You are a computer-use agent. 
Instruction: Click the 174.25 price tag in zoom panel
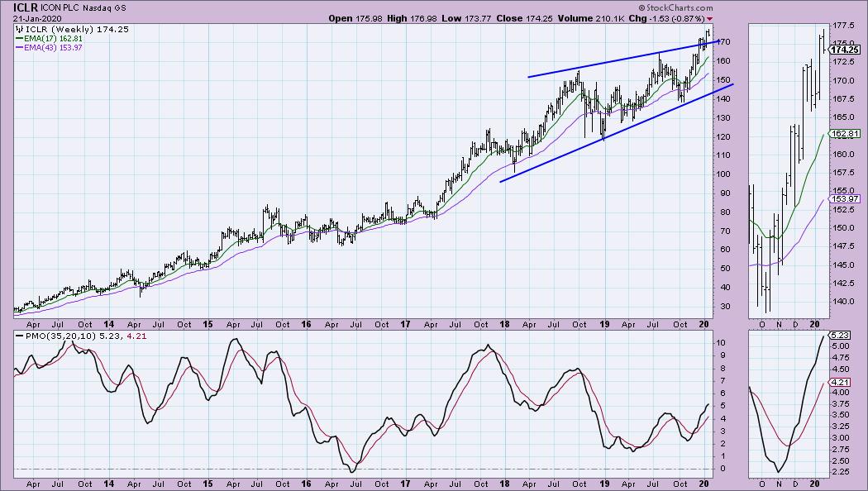pyautogui.click(x=846, y=50)
